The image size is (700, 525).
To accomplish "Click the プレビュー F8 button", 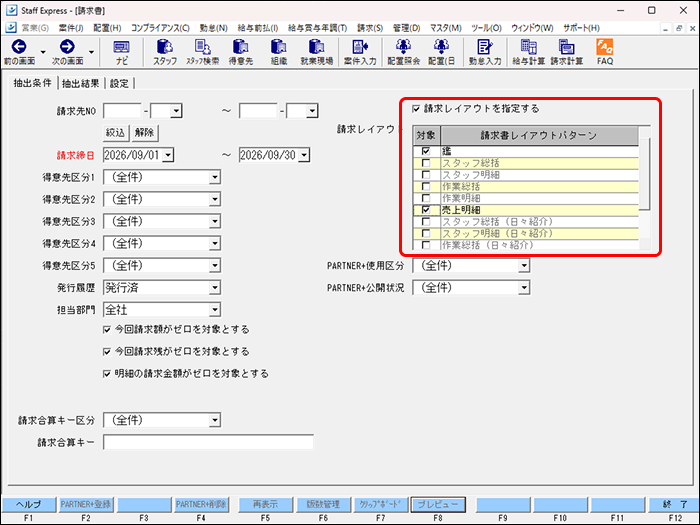I will [438, 504].
